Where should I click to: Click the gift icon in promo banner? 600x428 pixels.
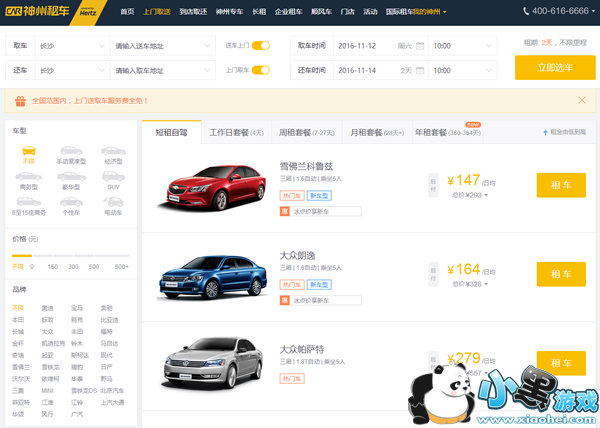tap(20, 101)
